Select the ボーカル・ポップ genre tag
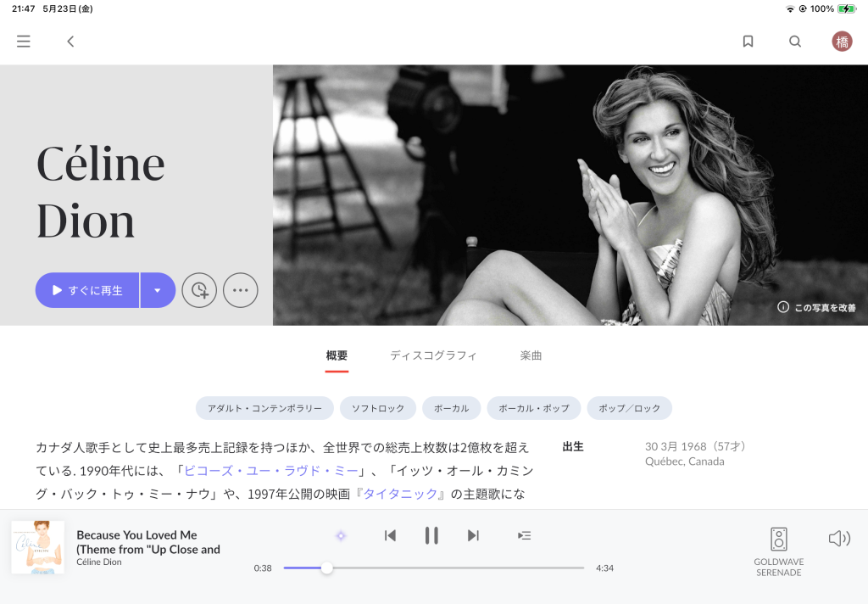Viewport: 868px width, 604px height. [534, 408]
